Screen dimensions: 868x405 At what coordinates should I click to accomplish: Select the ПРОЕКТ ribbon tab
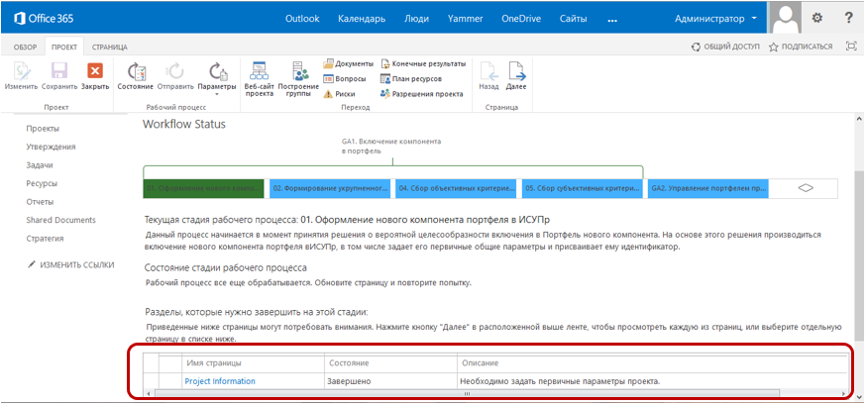tap(64, 47)
